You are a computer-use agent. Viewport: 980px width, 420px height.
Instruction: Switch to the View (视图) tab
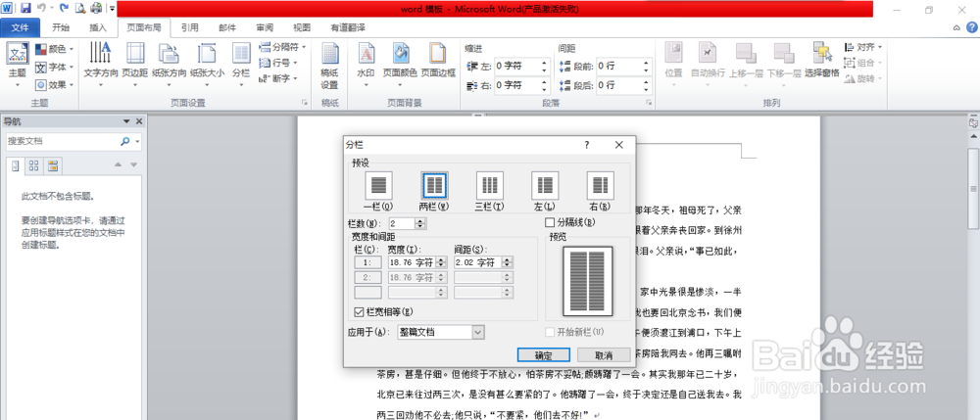pos(302,27)
